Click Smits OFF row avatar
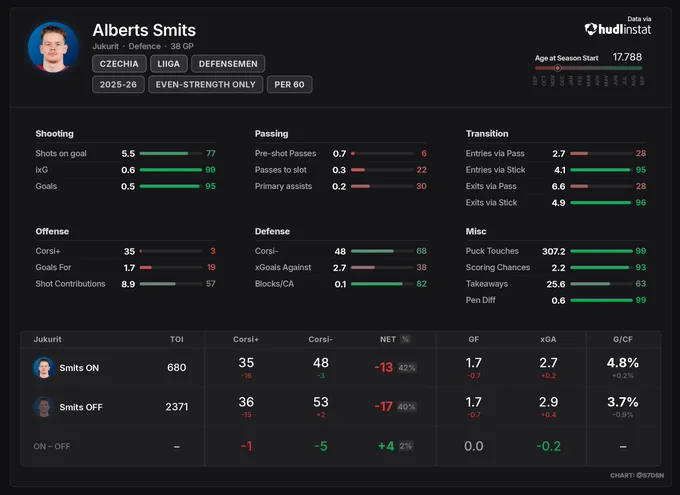Viewport: 680px width, 495px height. click(x=44, y=407)
